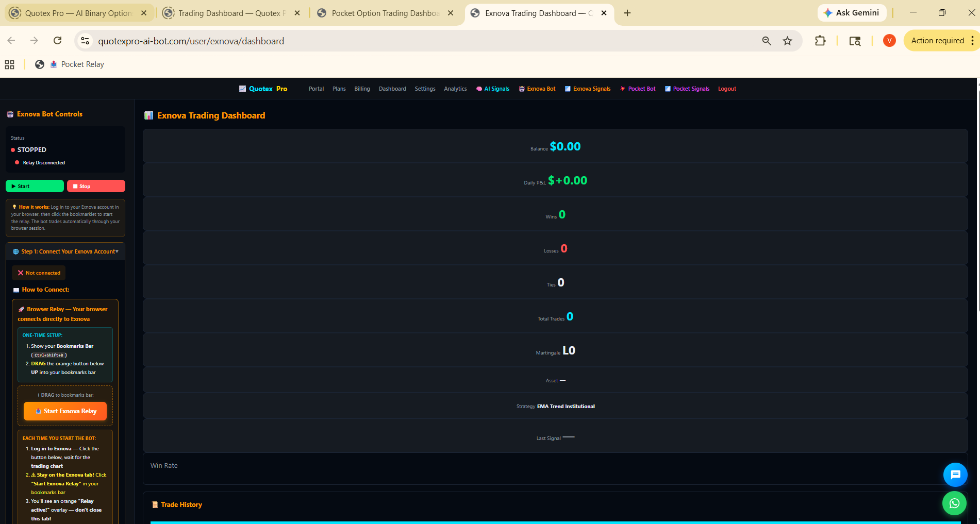Click the browser forward arrow
980x524 pixels.
pos(34,41)
